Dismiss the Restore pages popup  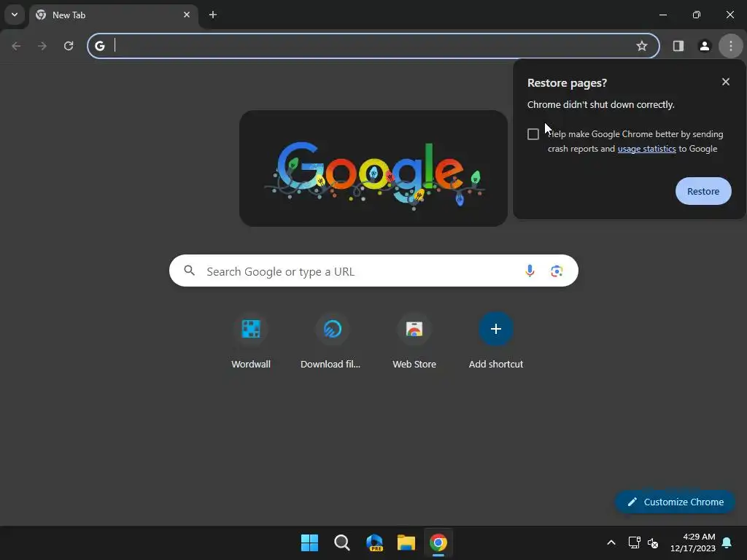tap(726, 82)
